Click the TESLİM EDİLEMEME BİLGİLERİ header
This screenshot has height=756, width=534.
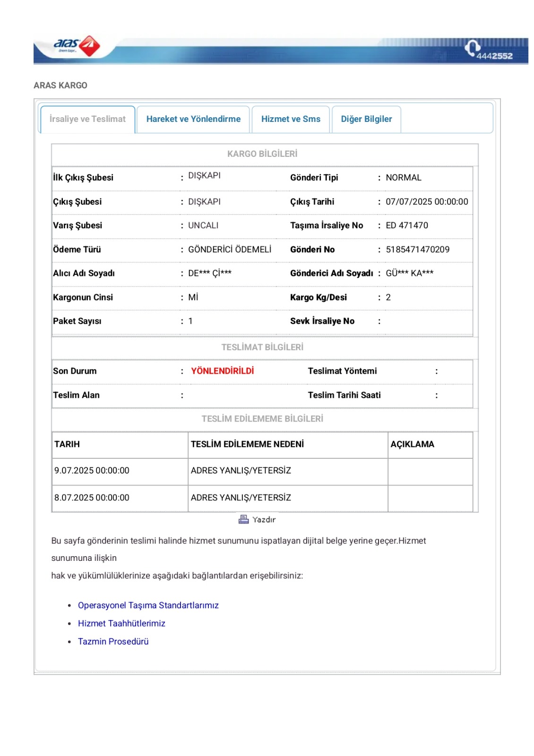pos(262,419)
